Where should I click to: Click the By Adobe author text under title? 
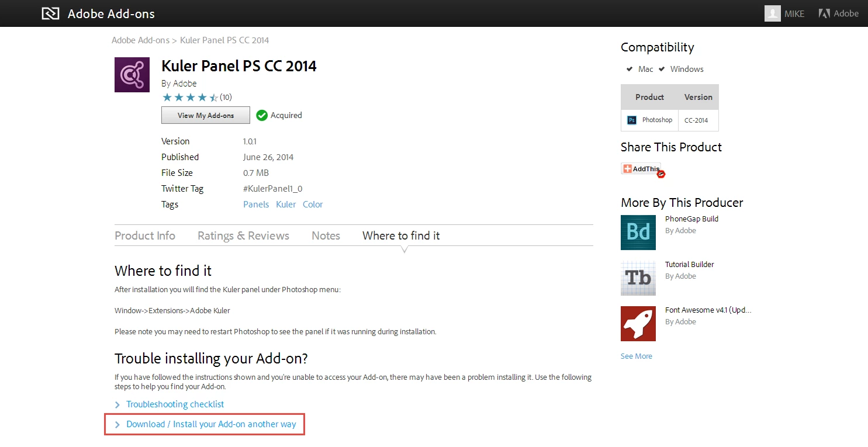pyautogui.click(x=179, y=84)
